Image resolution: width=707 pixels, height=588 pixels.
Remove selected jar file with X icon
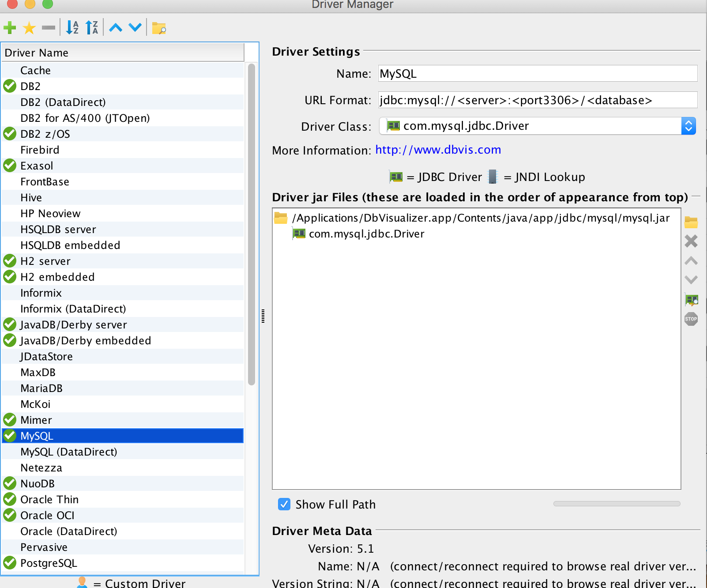tap(691, 241)
